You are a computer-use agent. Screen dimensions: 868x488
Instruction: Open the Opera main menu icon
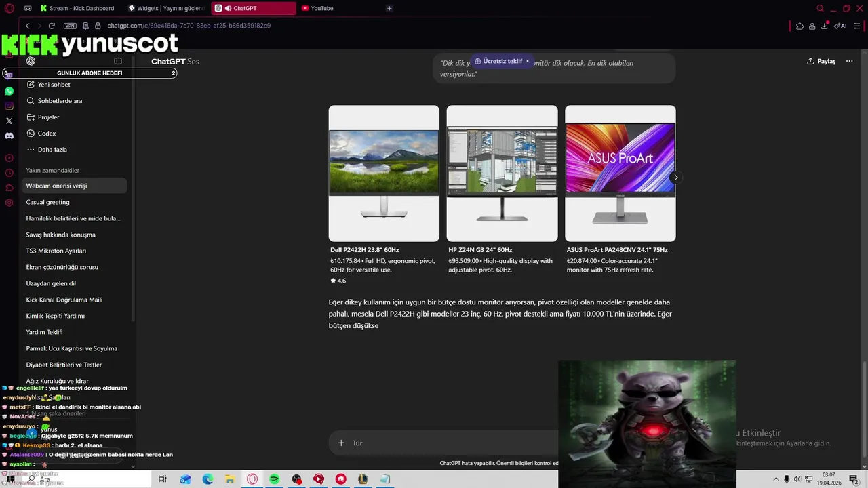(x=9, y=8)
